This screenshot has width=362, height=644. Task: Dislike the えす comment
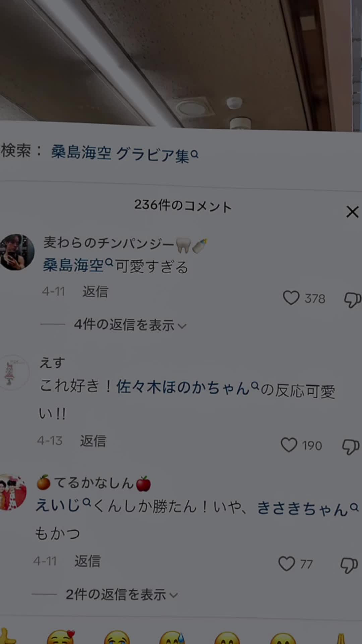(351, 447)
